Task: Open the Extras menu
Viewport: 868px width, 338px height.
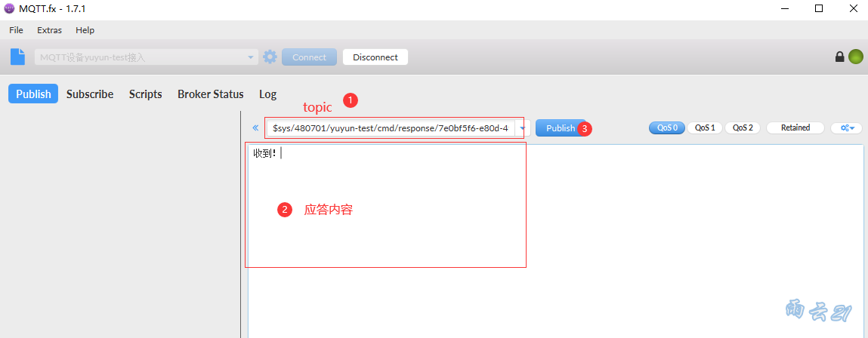Action: pos(49,30)
